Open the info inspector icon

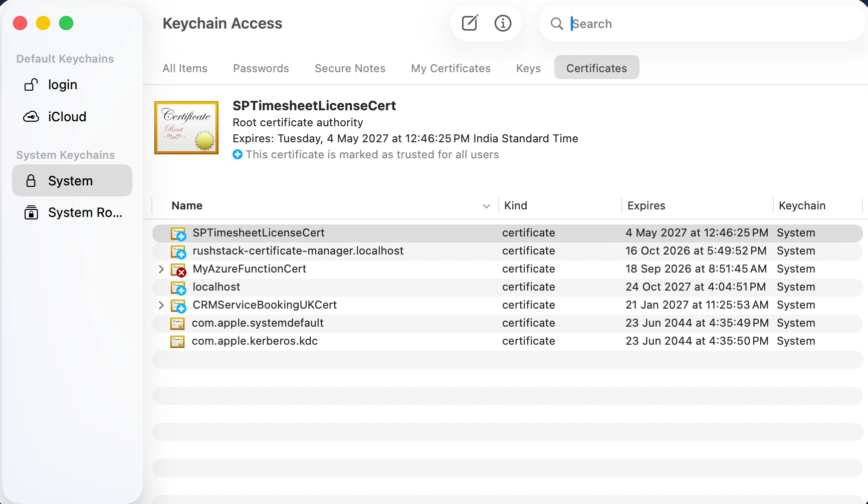pos(503,23)
